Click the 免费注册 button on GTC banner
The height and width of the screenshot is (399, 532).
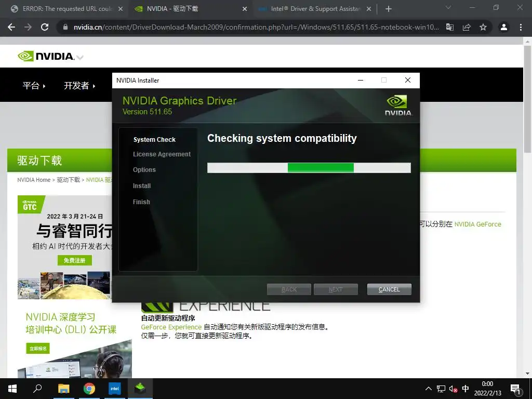click(x=75, y=260)
